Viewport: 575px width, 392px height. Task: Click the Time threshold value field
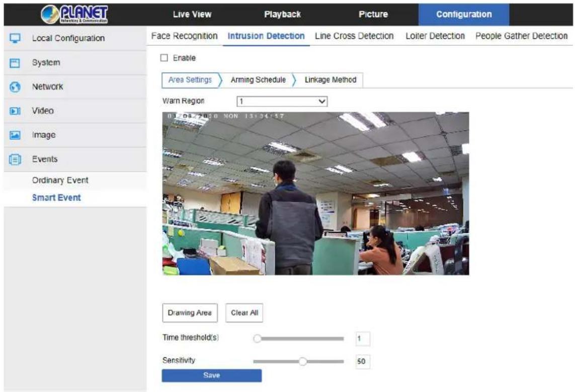coord(363,339)
